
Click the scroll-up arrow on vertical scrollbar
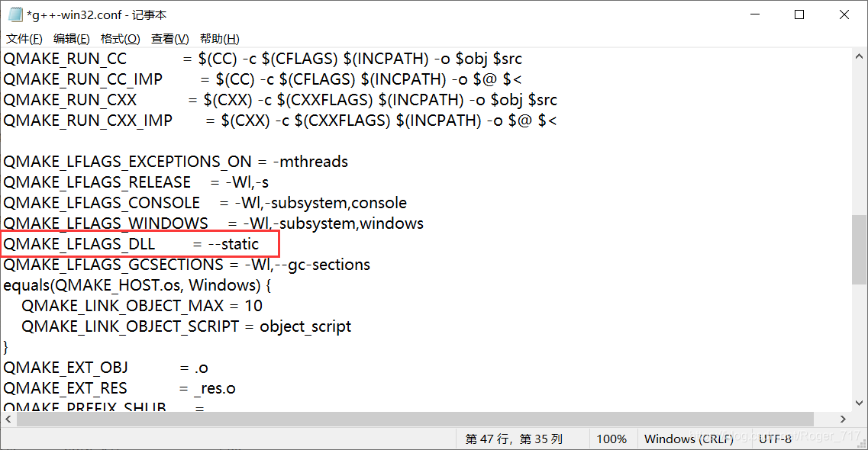tap(860, 55)
